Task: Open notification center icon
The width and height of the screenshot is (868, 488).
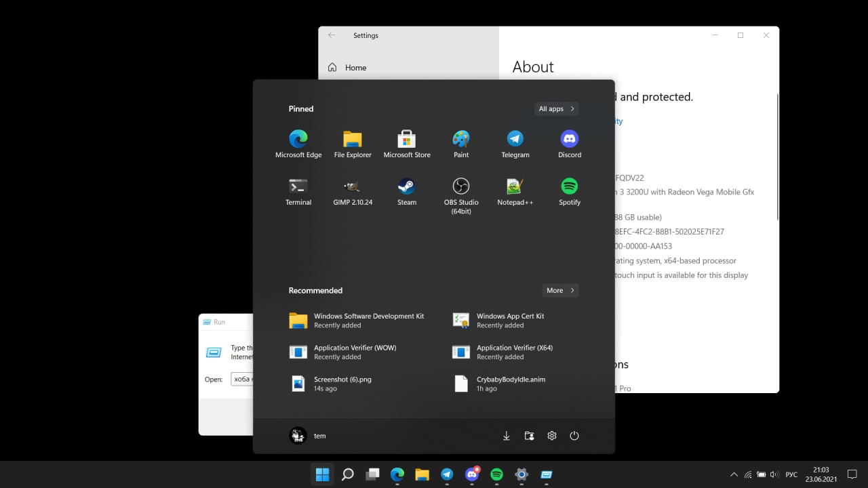Action: click(853, 475)
